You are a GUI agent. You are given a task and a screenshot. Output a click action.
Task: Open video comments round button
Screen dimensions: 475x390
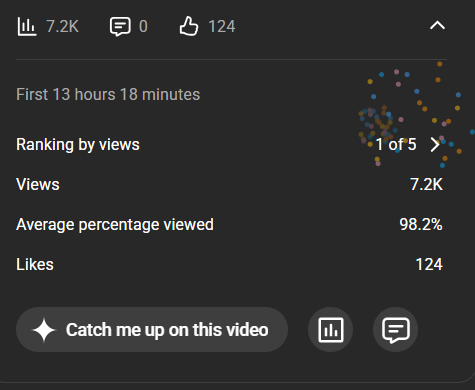[396, 330]
